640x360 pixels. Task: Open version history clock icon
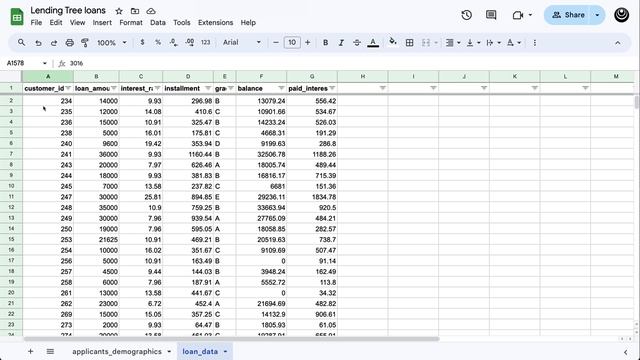click(x=467, y=15)
